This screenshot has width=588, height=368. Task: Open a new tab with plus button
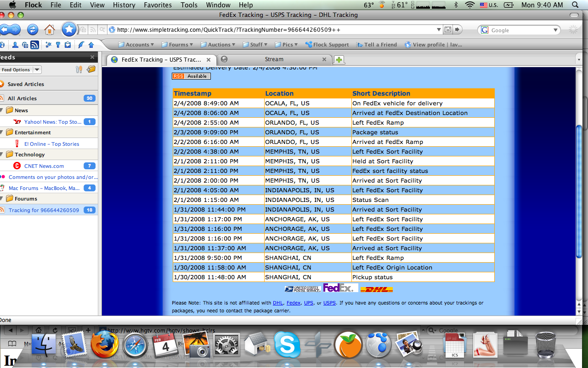[x=339, y=60]
